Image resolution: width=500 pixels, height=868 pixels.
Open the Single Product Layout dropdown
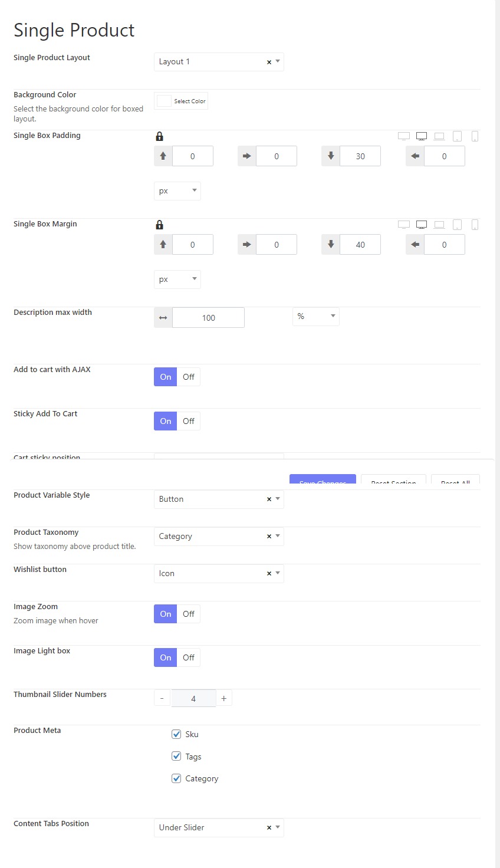click(x=219, y=62)
